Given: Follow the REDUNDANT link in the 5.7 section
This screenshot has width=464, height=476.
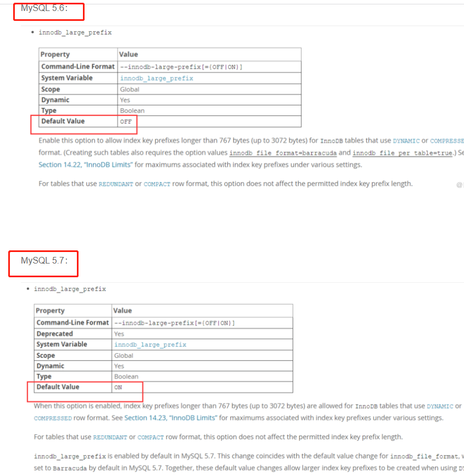Looking at the screenshot, I should tap(110, 437).
